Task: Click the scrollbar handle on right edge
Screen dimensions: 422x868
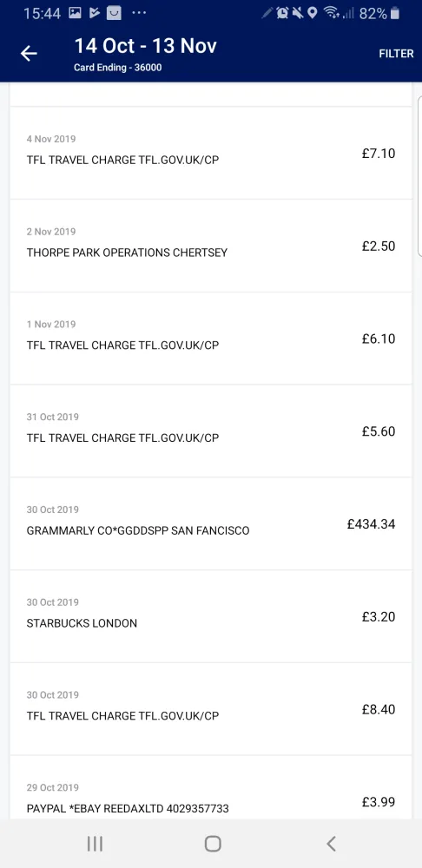Action: [x=419, y=176]
